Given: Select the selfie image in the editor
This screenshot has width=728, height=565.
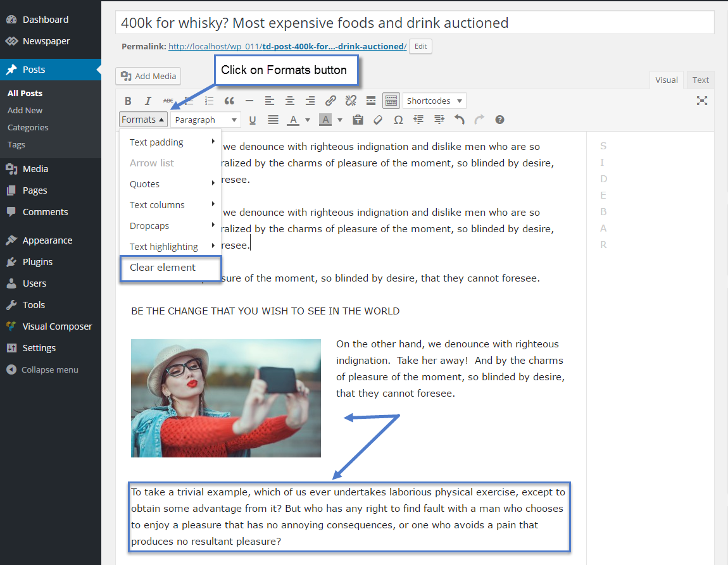Looking at the screenshot, I should pyautogui.click(x=225, y=398).
